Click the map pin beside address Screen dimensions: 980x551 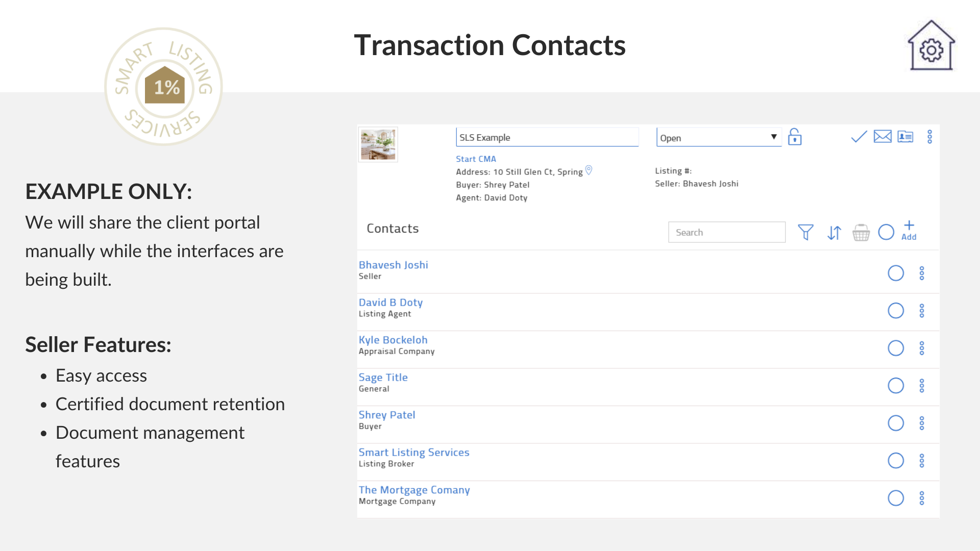point(589,170)
